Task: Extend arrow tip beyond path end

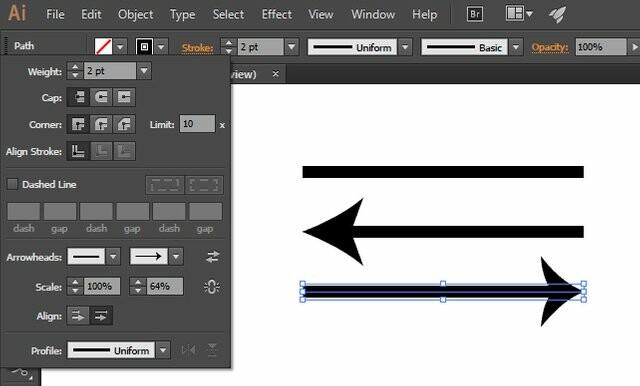Action: coord(78,315)
